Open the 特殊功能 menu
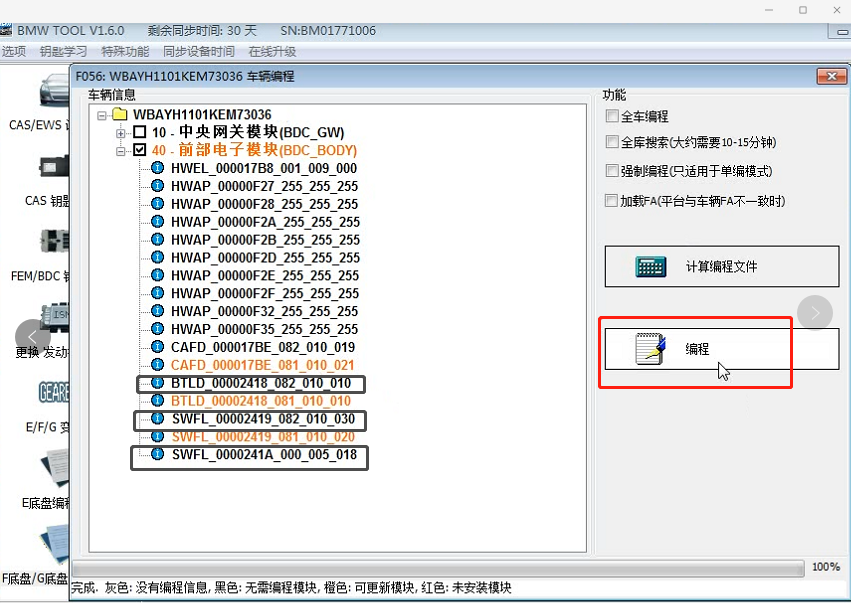 point(125,51)
